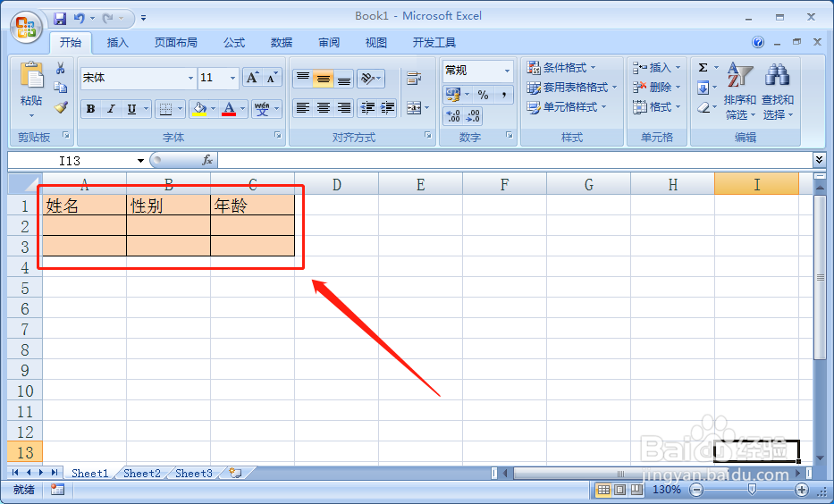Screen dimensions: 834x504
Task: Click 查找和选择 button
Action: (777, 91)
